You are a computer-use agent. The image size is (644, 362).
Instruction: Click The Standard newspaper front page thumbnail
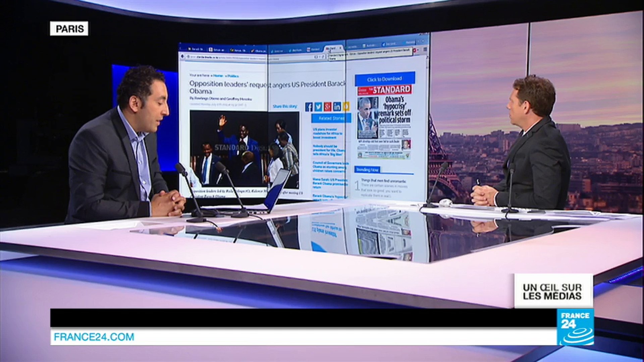click(x=384, y=122)
